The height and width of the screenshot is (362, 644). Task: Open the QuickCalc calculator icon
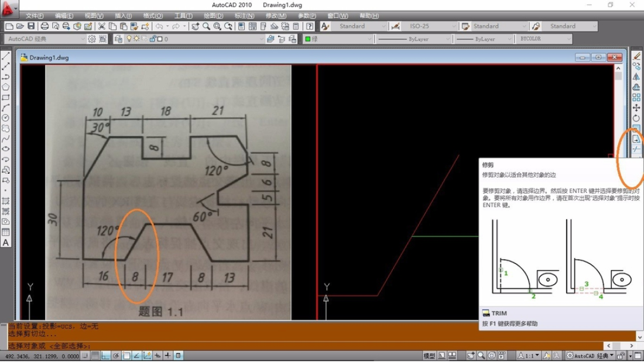pos(296,26)
